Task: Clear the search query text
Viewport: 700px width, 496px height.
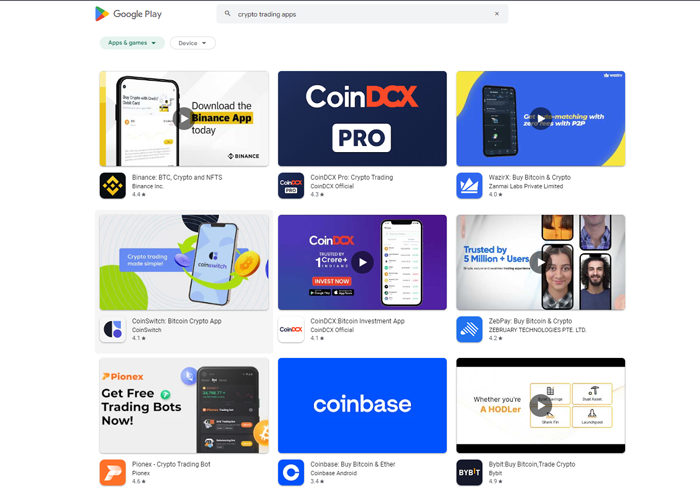Action: (x=497, y=14)
